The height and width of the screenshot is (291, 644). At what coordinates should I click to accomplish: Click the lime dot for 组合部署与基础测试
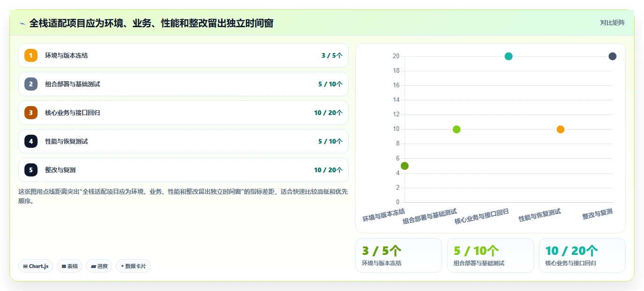(x=457, y=129)
